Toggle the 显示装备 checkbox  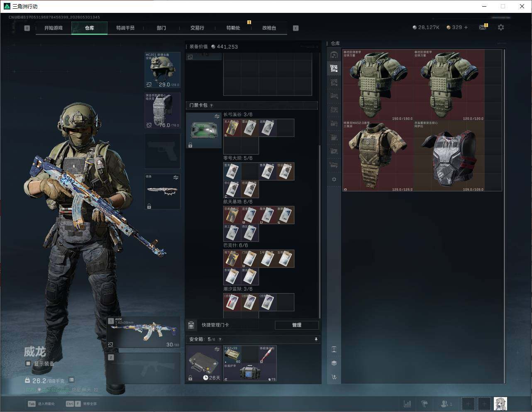[28, 363]
